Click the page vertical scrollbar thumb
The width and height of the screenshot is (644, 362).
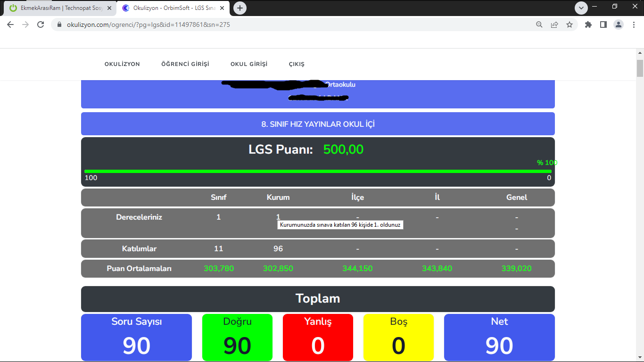click(x=640, y=68)
